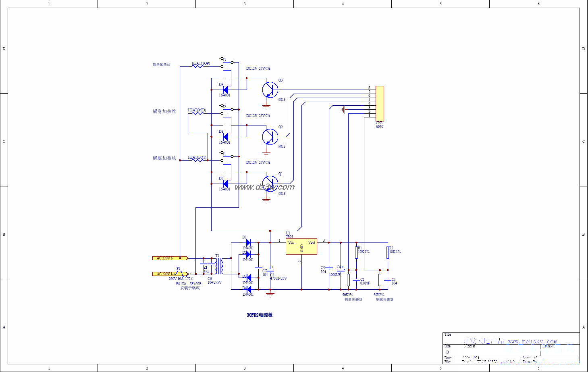Select the 30FD2 board title text
Viewport: 588px width, 372px height.
[260, 315]
